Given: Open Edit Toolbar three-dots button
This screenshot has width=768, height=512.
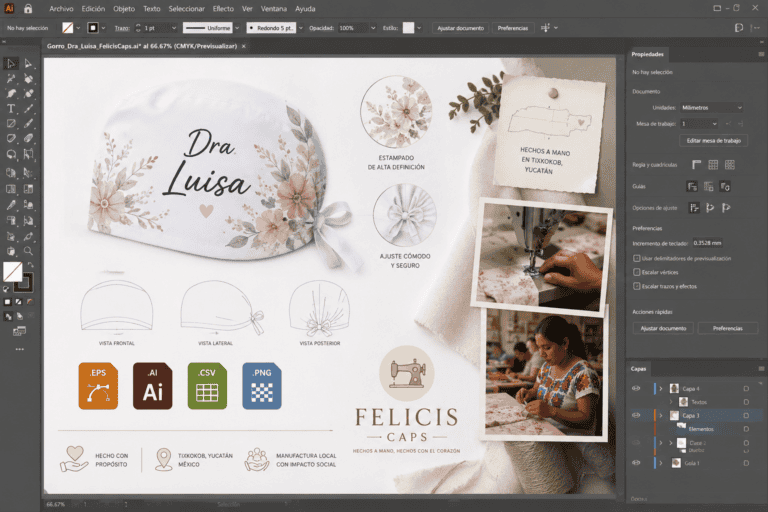Looking at the screenshot, I should tap(20, 349).
